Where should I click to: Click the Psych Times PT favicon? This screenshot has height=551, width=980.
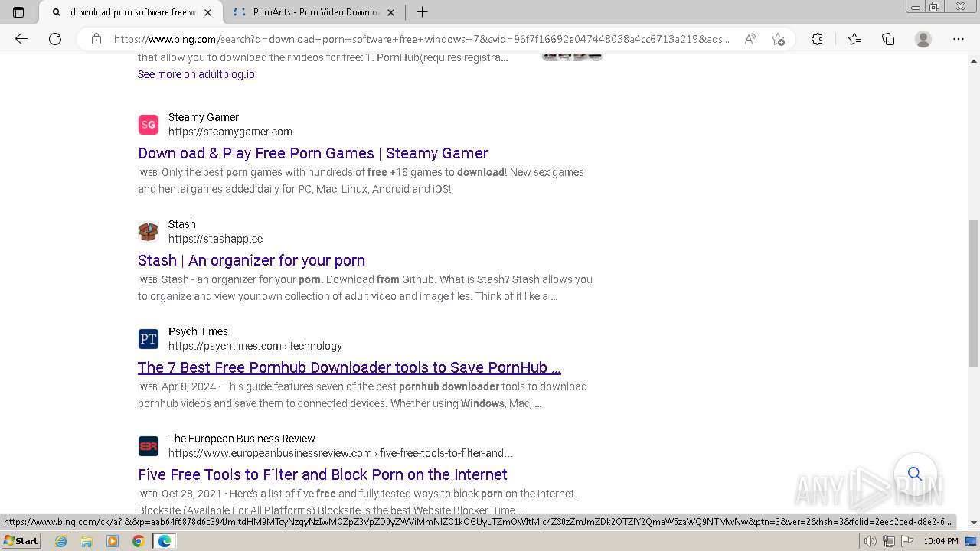148,338
